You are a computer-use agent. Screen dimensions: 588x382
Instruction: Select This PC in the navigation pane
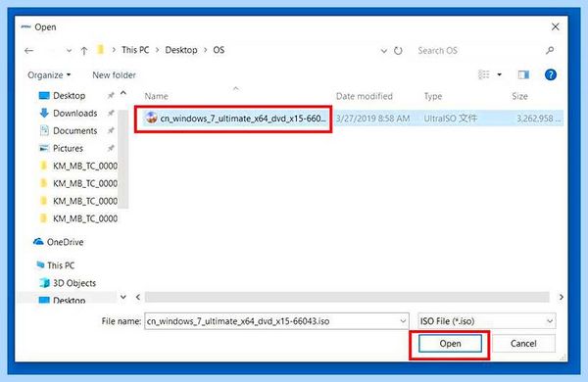click(x=56, y=265)
